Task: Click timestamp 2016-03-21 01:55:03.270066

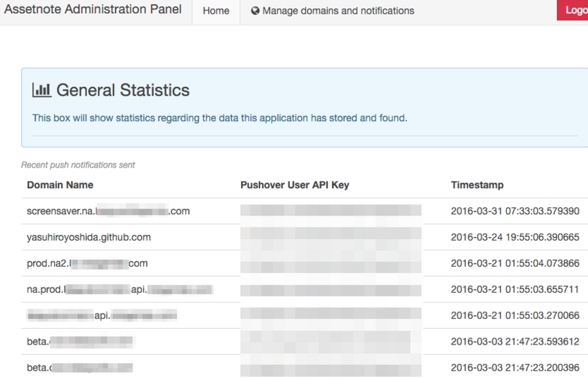Action: coord(515,316)
